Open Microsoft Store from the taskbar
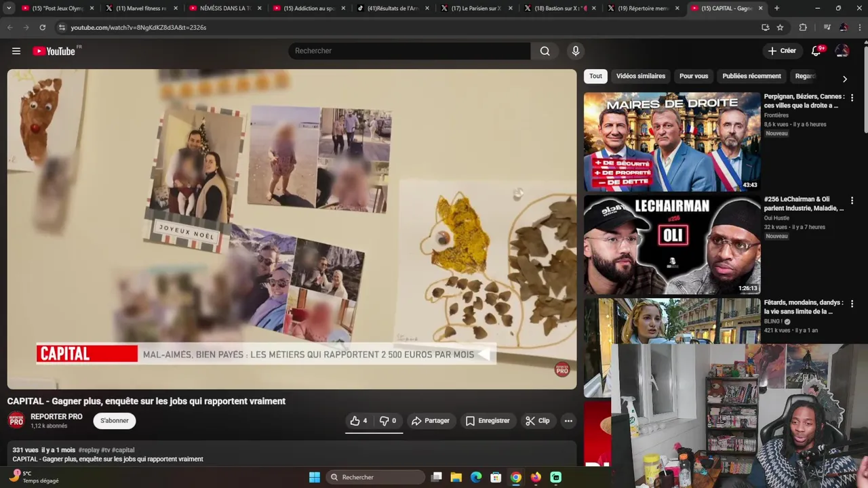This screenshot has height=488, width=868. click(496, 477)
